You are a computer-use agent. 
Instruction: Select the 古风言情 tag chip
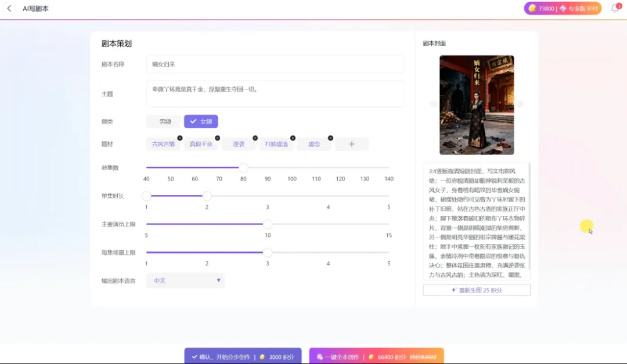(163, 144)
